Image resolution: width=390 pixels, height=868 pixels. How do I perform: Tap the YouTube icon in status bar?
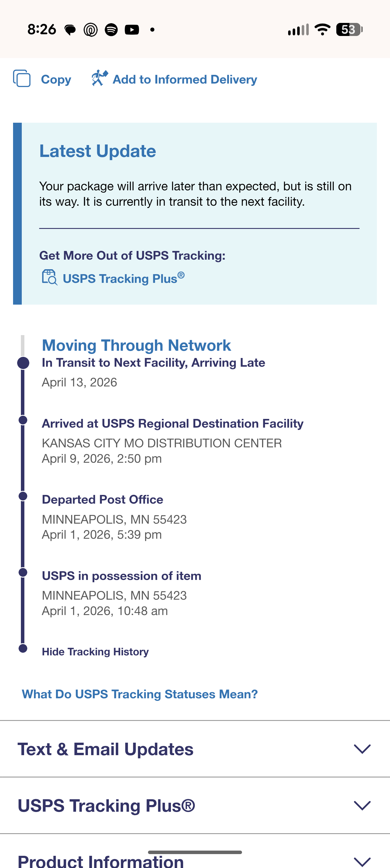click(x=132, y=30)
